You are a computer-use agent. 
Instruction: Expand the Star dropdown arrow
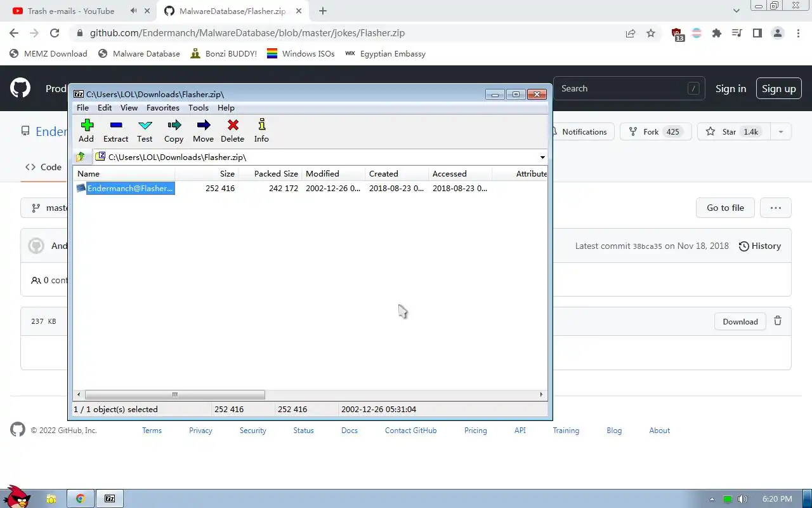[781, 131]
